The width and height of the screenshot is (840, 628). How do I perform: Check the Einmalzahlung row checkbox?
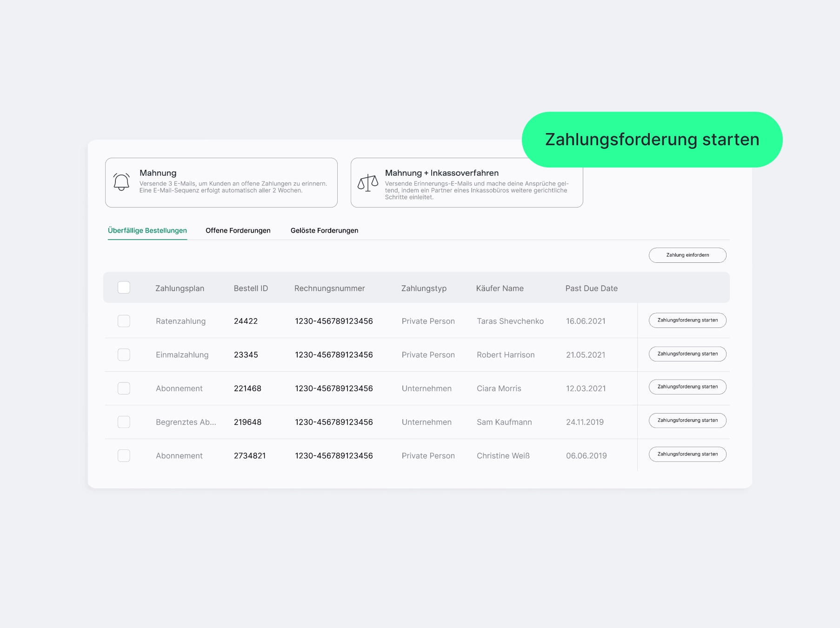(x=124, y=354)
